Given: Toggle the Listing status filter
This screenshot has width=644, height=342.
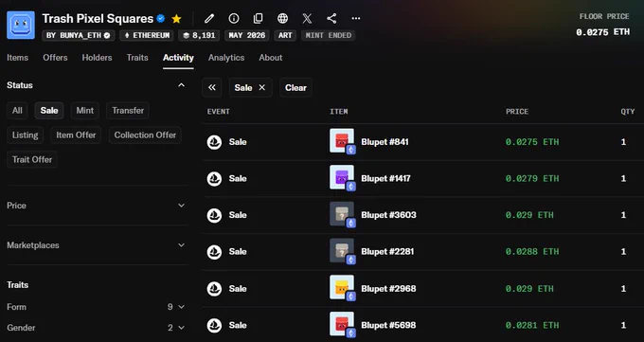Looking at the screenshot, I should [25, 135].
